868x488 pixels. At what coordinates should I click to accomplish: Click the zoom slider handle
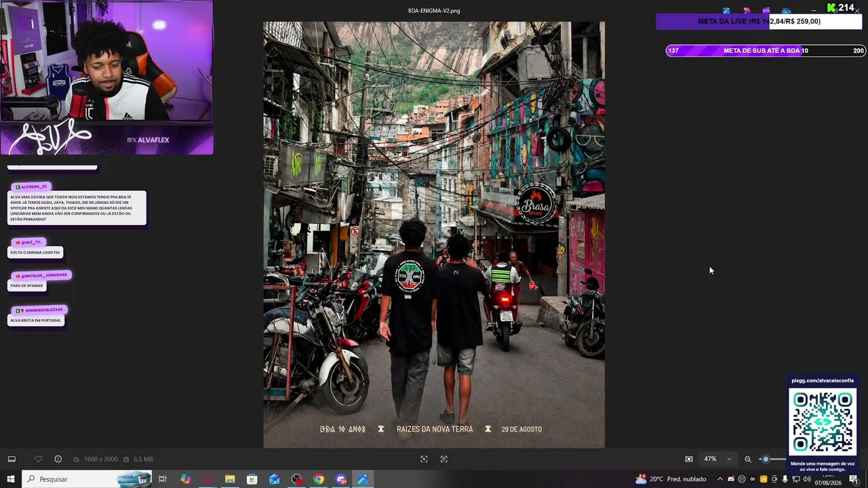point(766,459)
